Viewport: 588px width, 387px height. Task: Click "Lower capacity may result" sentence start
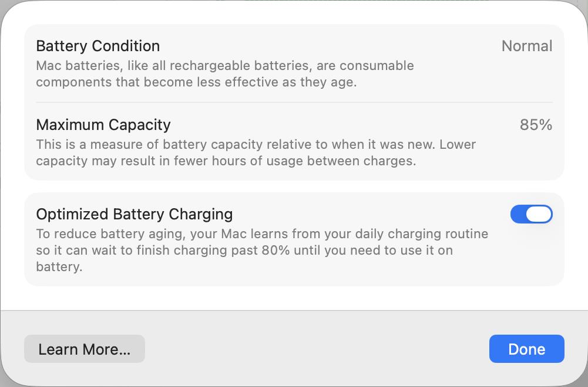coord(458,144)
